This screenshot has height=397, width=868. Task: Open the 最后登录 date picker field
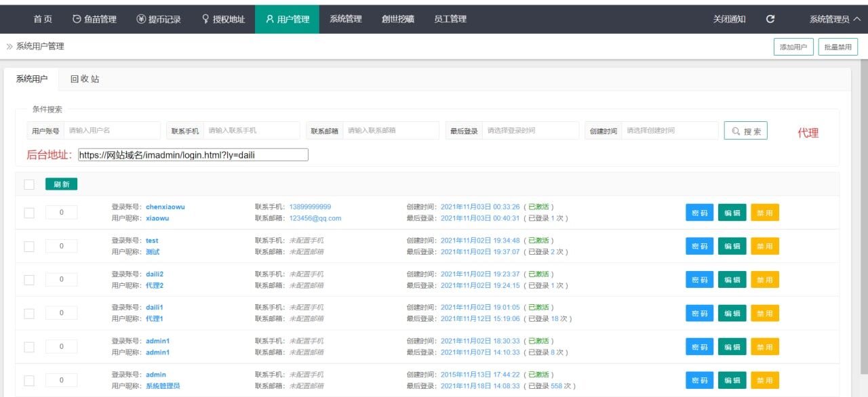click(531, 130)
